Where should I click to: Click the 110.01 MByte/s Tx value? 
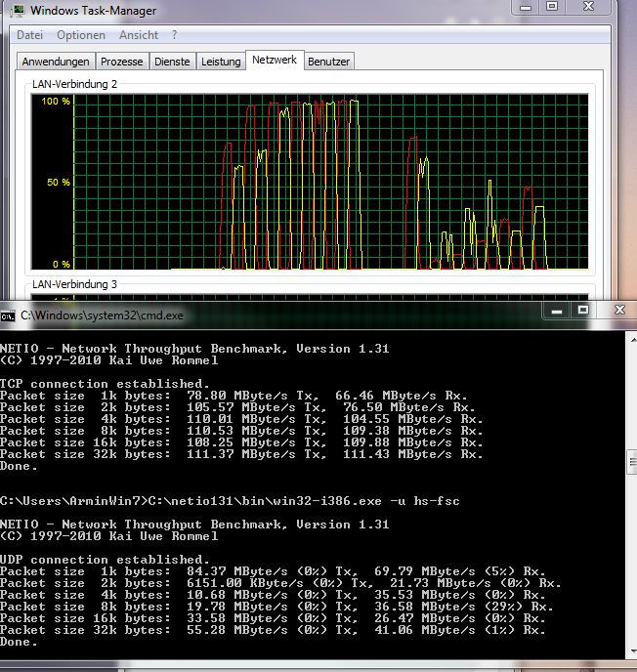[256, 419]
